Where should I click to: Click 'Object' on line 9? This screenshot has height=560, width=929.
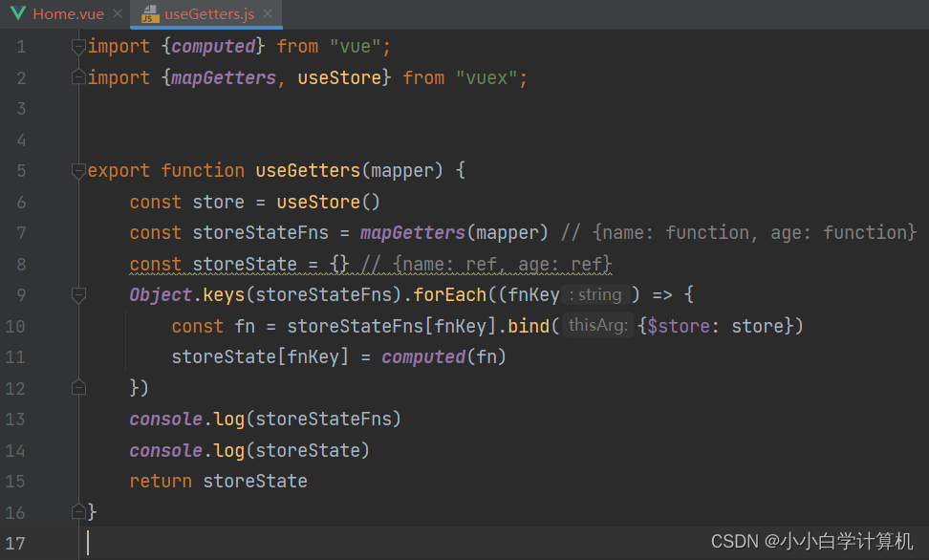click(161, 294)
